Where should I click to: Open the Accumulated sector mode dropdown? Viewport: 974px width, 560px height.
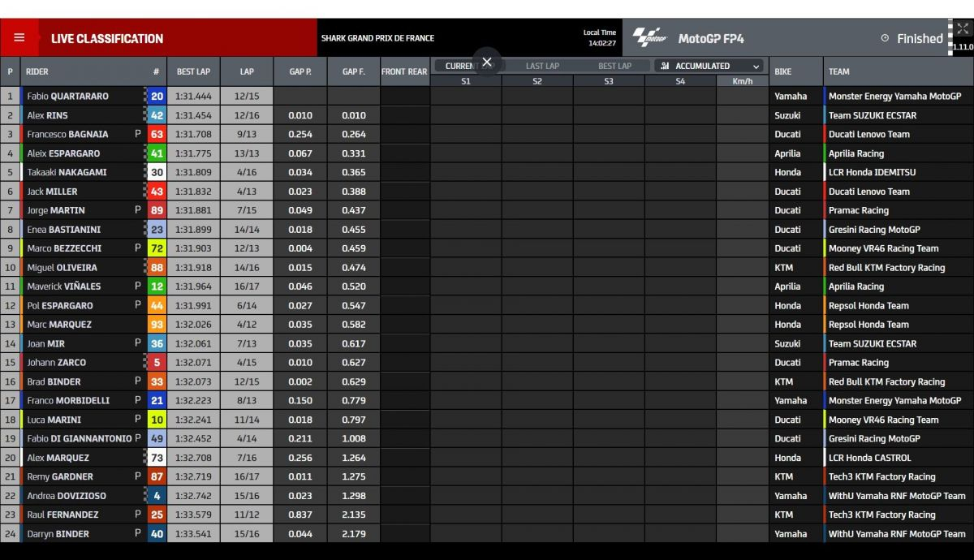point(709,66)
